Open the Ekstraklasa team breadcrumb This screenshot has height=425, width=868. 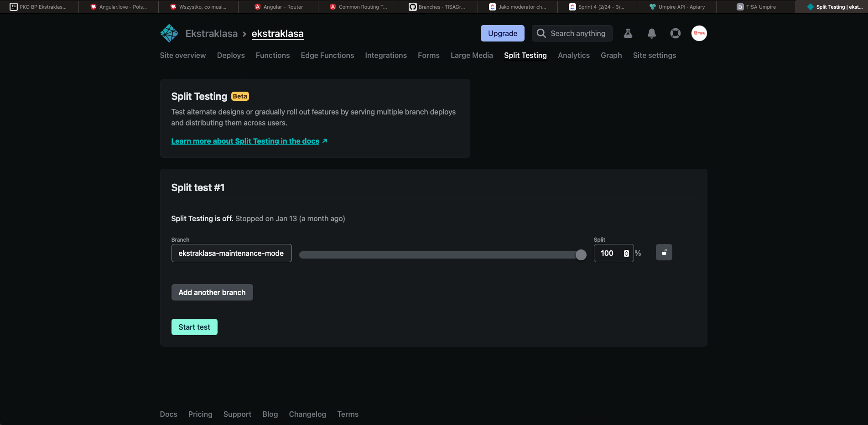click(x=212, y=33)
